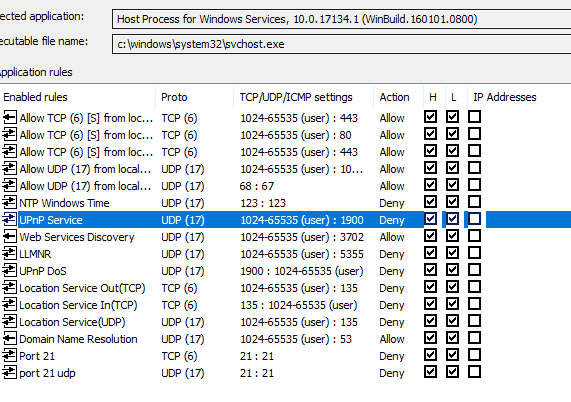
Task: Click the Deny action of UPnP Service
Action: coord(392,220)
